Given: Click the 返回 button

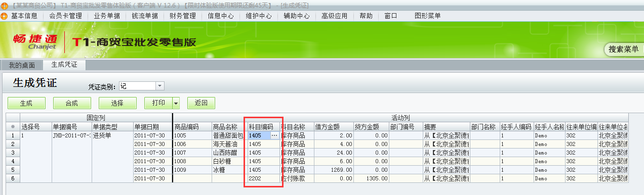Looking at the screenshot, I should click(201, 103).
